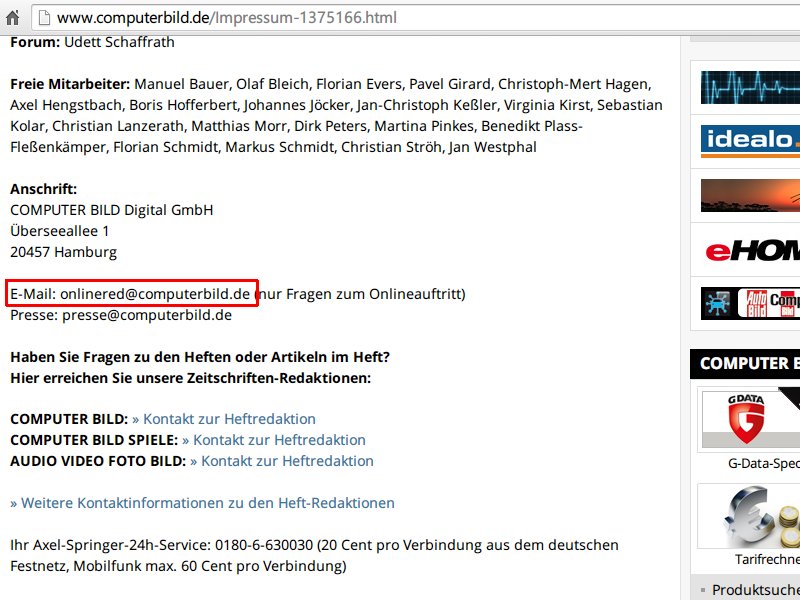Open the sunset landscape banner image

point(750,195)
